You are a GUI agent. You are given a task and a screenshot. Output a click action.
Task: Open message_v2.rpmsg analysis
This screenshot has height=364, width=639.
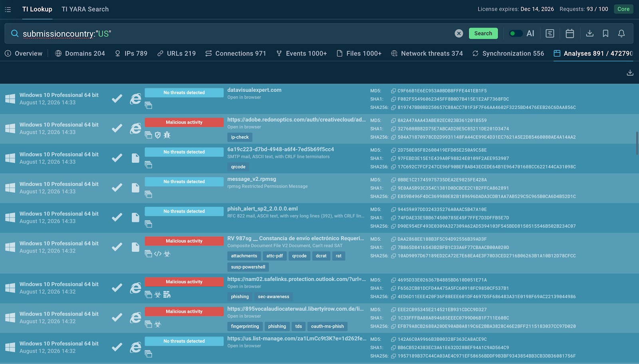pyautogui.click(x=252, y=179)
